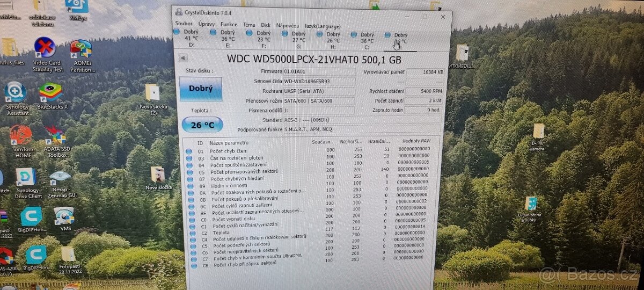This screenshot has height=290, width=644.
Task: Click the ID column header
Action: click(200, 143)
